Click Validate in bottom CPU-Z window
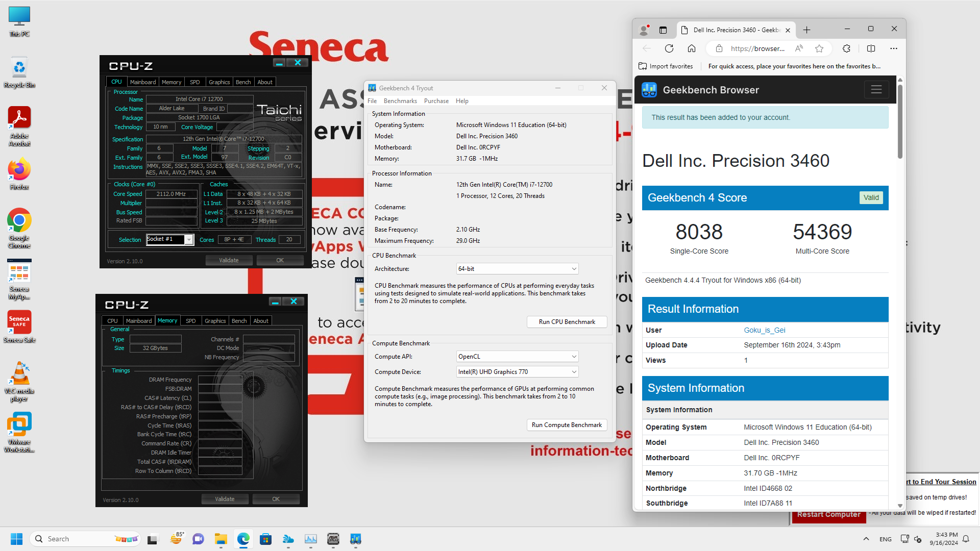 click(225, 499)
